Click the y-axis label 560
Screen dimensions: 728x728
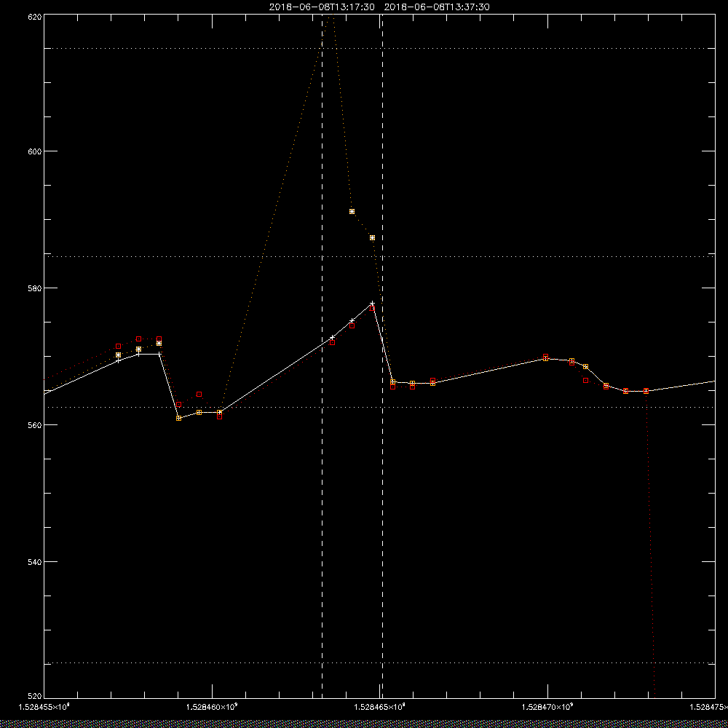pos(35,425)
